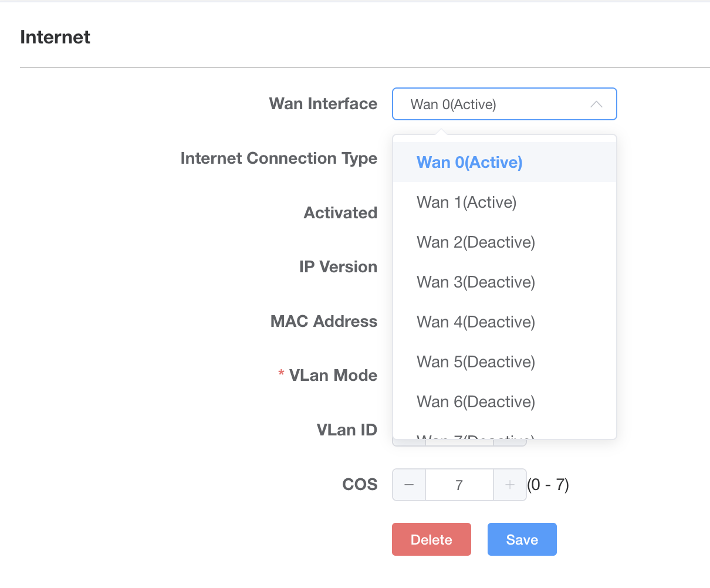Decrease COS value with minus button
This screenshot has height=588, width=710.
(409, 485)
